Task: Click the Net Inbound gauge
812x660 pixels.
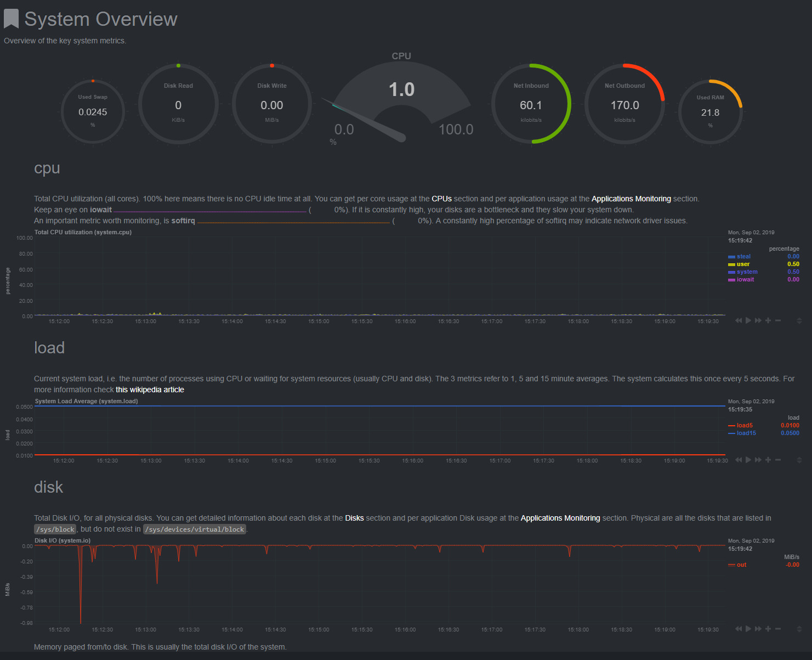Action: coord(531,104)
